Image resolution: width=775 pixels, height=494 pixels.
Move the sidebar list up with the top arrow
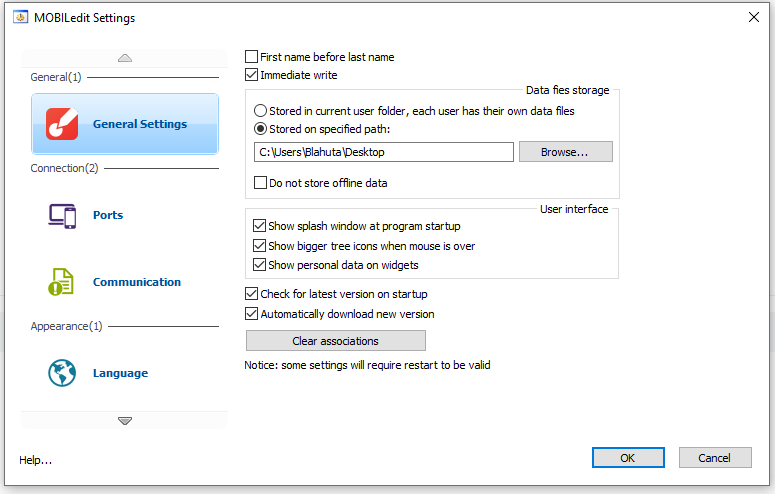(x=125, y=58)
